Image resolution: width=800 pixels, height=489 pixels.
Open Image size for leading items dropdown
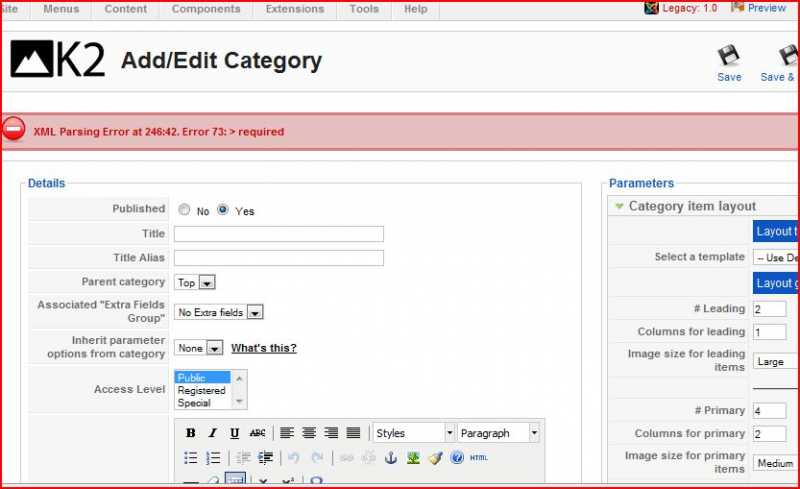click(776, 361)
